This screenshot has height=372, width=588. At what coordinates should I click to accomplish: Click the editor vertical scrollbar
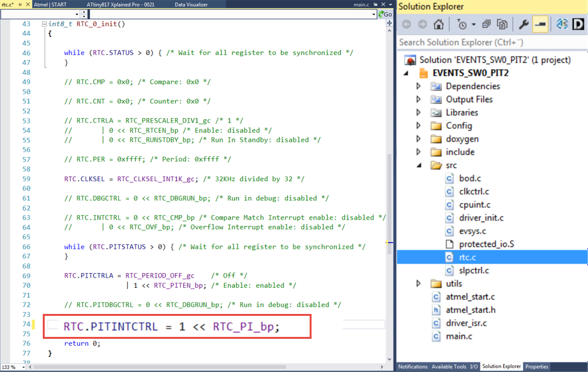pos(389,195)
